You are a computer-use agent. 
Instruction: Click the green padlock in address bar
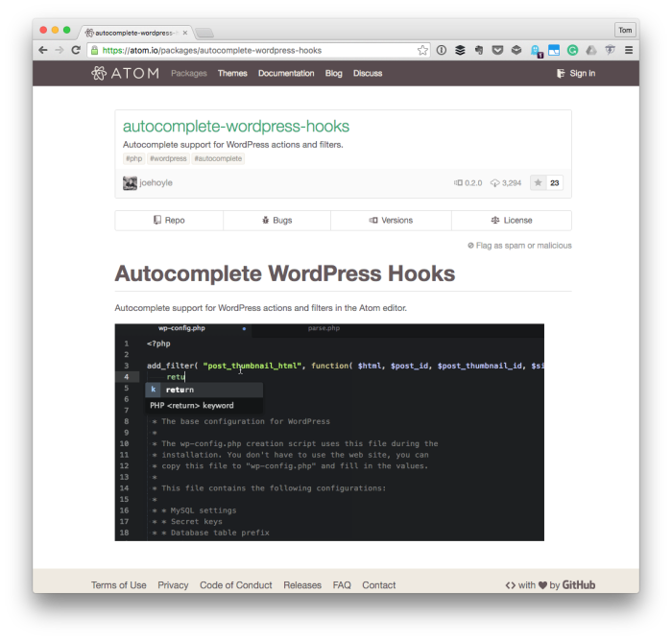[94, 50]
